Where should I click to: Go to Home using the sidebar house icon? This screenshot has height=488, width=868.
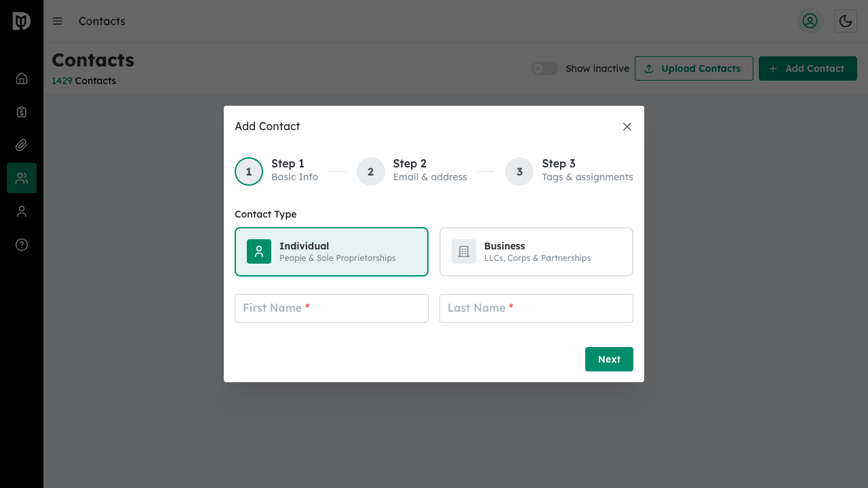click(21, 78)
